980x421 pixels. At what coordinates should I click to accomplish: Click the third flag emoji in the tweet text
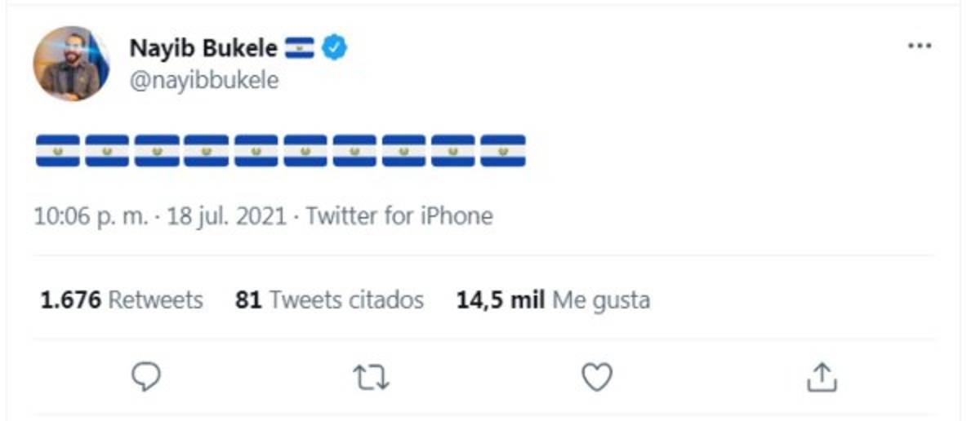tap(157, 151)
